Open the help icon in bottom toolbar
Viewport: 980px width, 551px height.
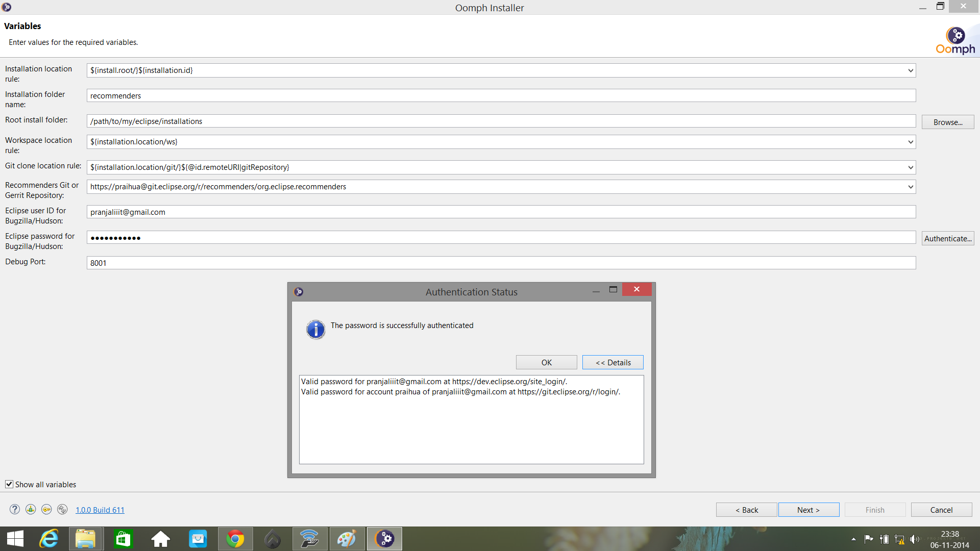(15, 509)
